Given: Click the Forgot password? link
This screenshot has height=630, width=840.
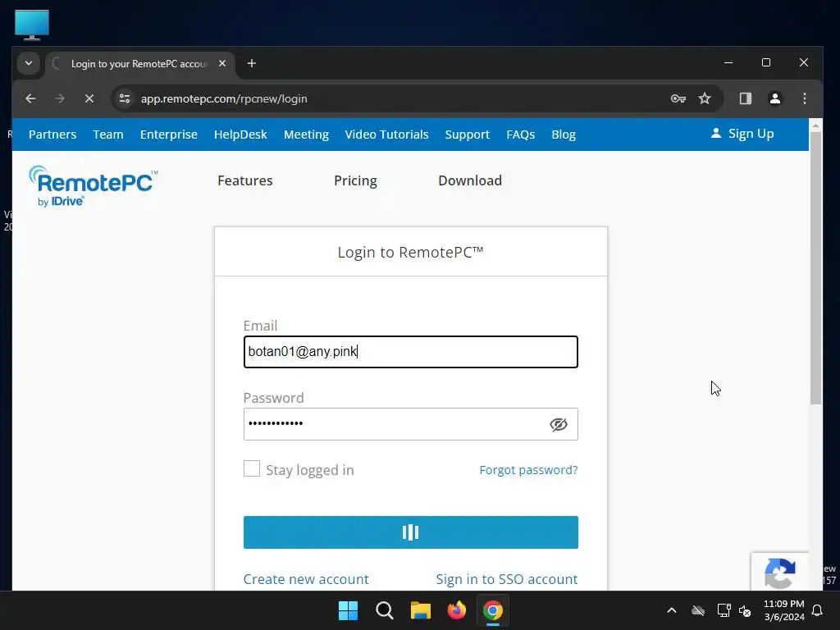Looking at the screenshot, I should (x=528, y=470).
